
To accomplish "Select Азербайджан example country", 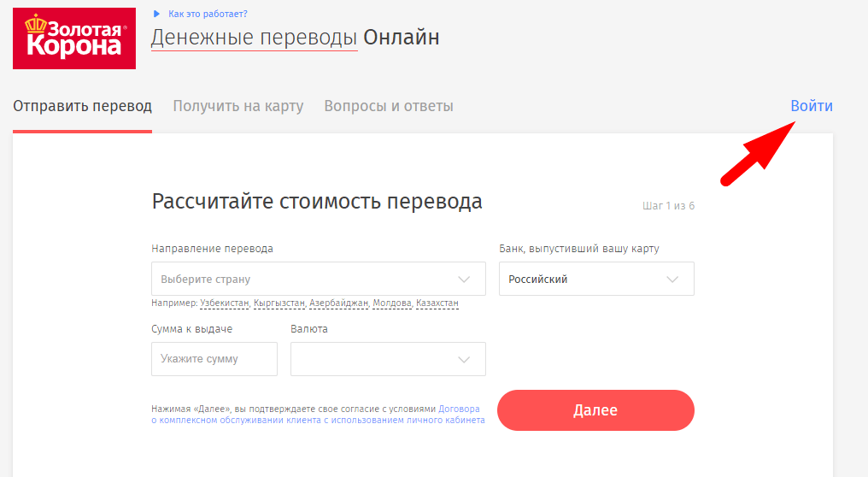I will coord(338,303).
